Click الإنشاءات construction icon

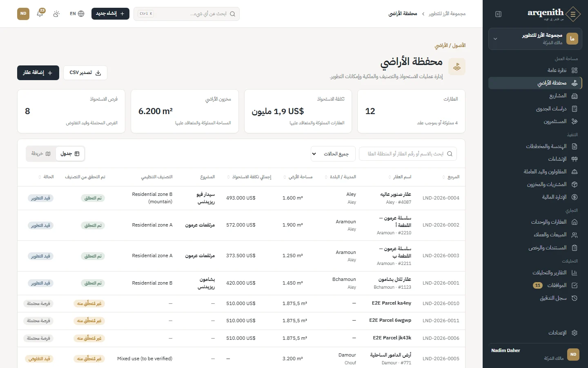(x=575, y=159)
